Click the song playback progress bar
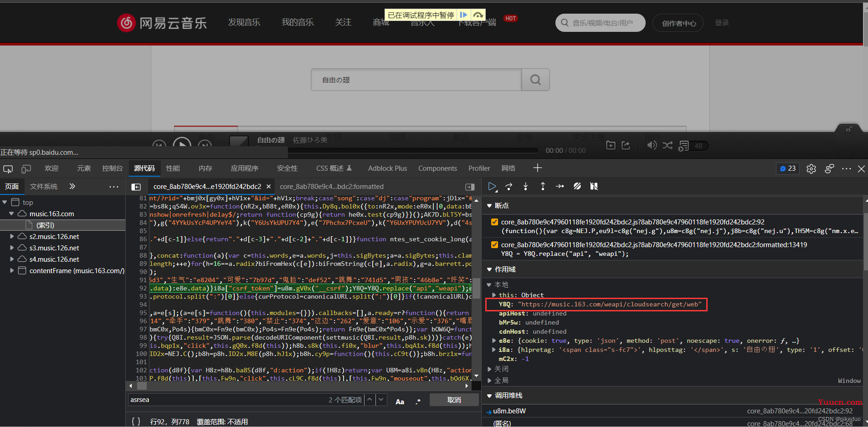Image resolution: width=868 pixels, height=427 pixels. click(413, 150)
